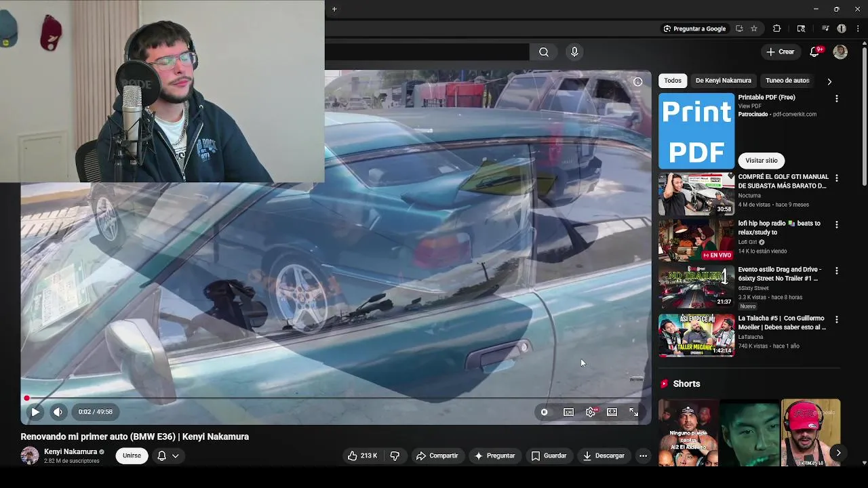Click the video title text
868x488 pixels.
point(134,436)
